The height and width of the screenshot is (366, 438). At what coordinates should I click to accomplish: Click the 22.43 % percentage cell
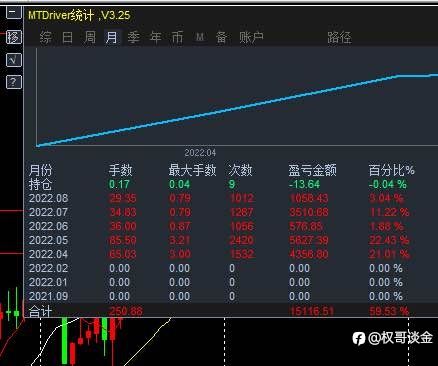[x=389, y=240]
